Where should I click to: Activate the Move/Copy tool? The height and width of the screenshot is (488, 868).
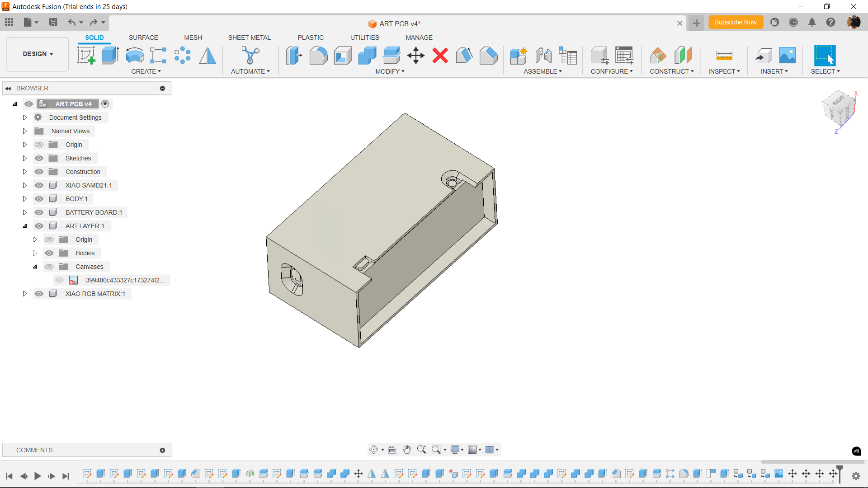416,56
